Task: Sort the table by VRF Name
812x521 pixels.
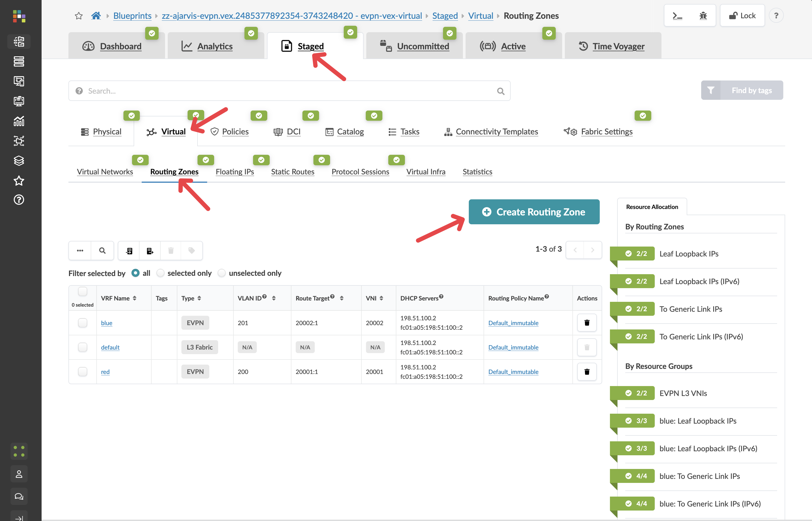Action: click(134, 298)
